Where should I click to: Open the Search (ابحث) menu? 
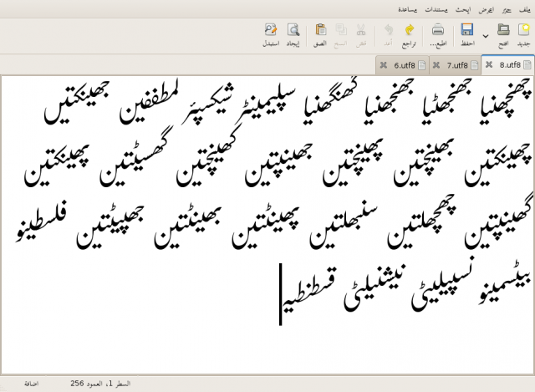(x=462, y=10)
